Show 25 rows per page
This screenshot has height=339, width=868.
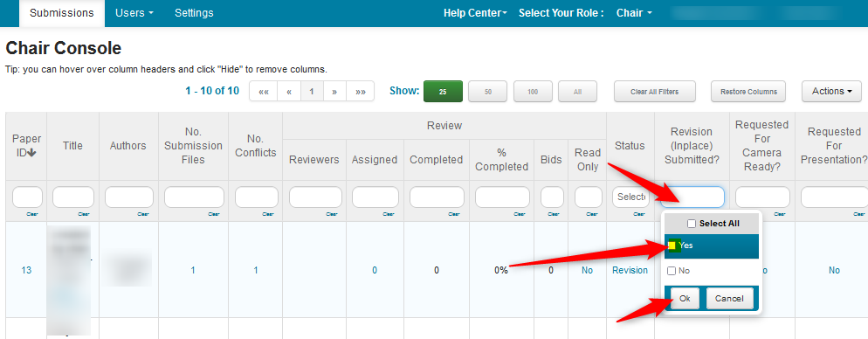[443, 92]
